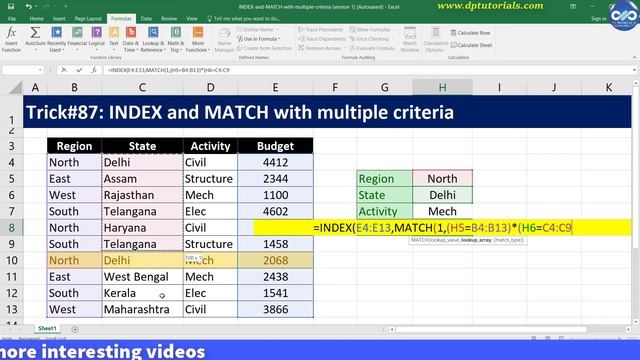Click the Budget value 2068 cell

coord(276,260)
